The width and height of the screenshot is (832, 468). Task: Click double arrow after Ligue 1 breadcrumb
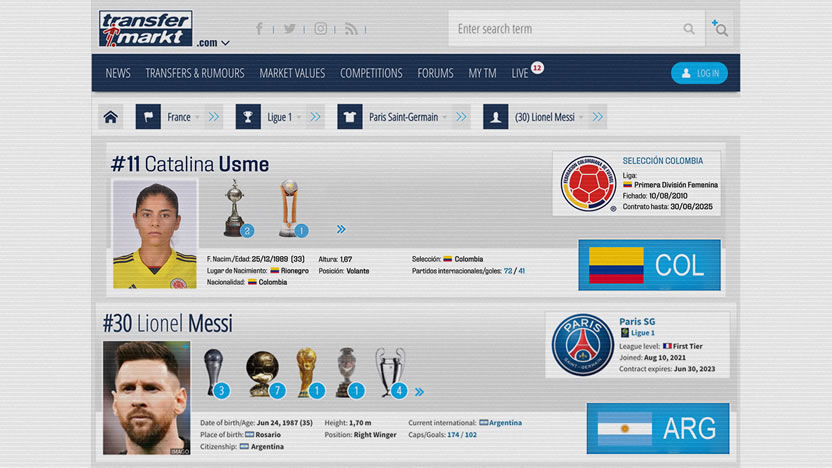point(315,117)
